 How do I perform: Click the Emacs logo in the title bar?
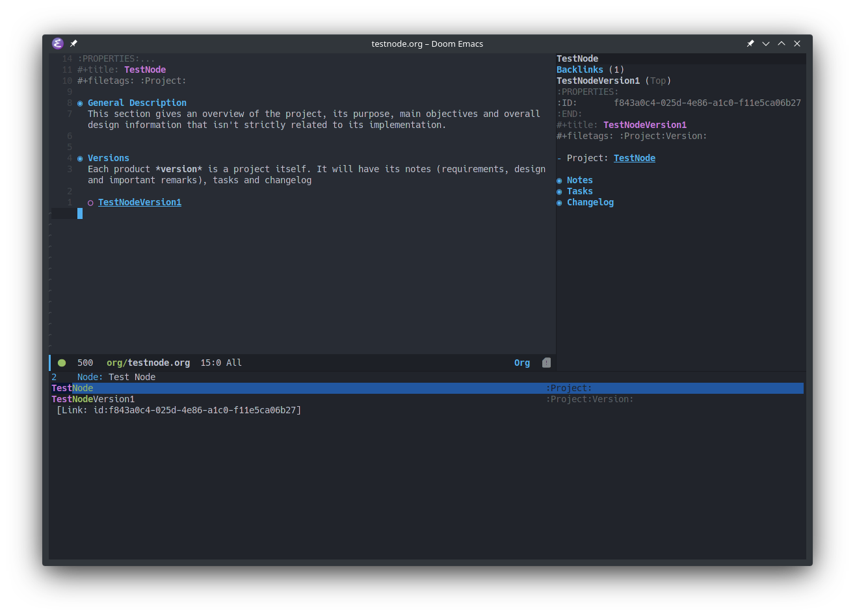(x=57, y=44)
